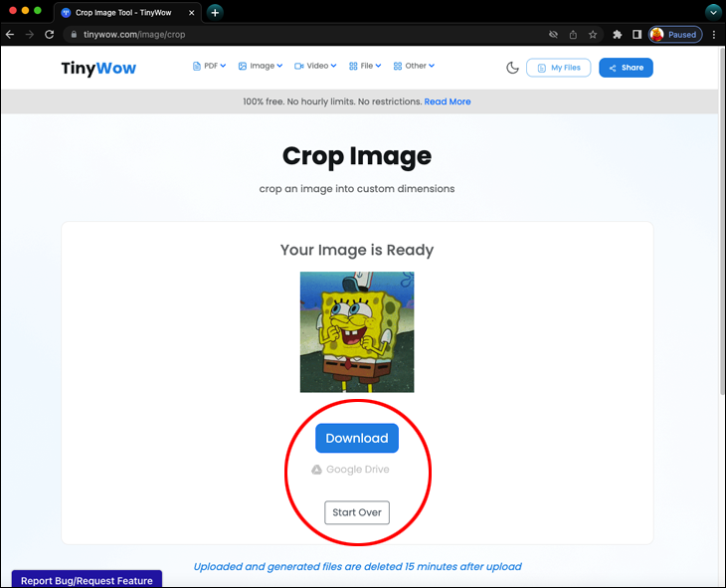Screen dimensions: 726x588
Task: Go forward using the browser forward arrow
Action: (30, 34)
